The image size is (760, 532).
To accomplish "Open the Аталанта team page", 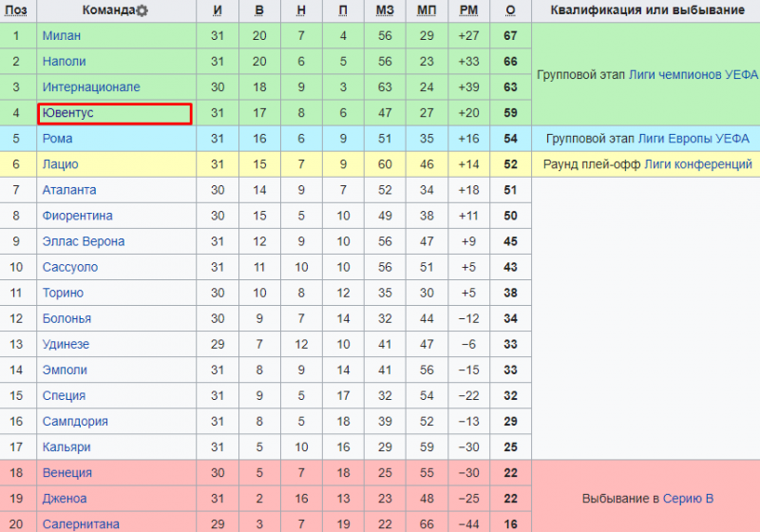I will coord(69,190).
